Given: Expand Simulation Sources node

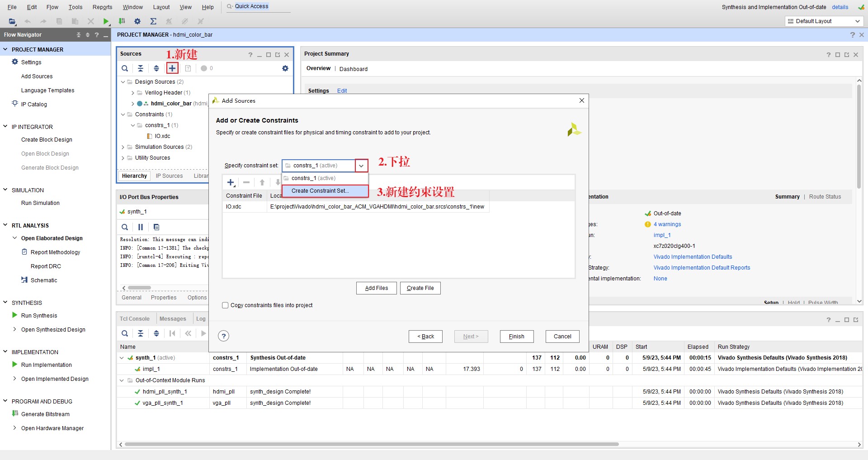Looking at the screenshot, I should (123, 147).
